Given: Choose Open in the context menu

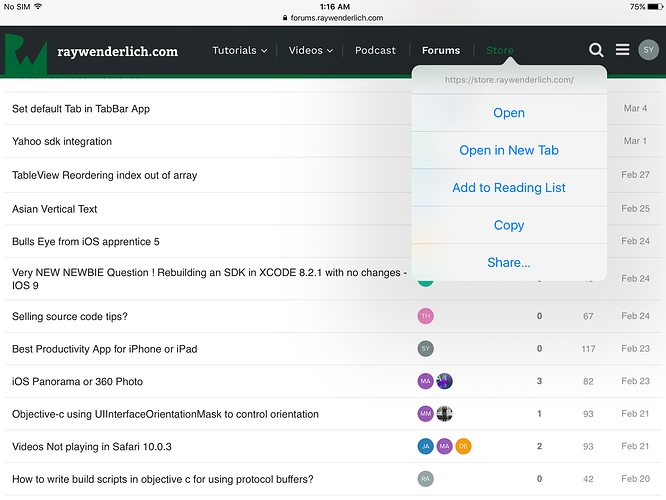Looking at the screenshot, I should 509,113.
